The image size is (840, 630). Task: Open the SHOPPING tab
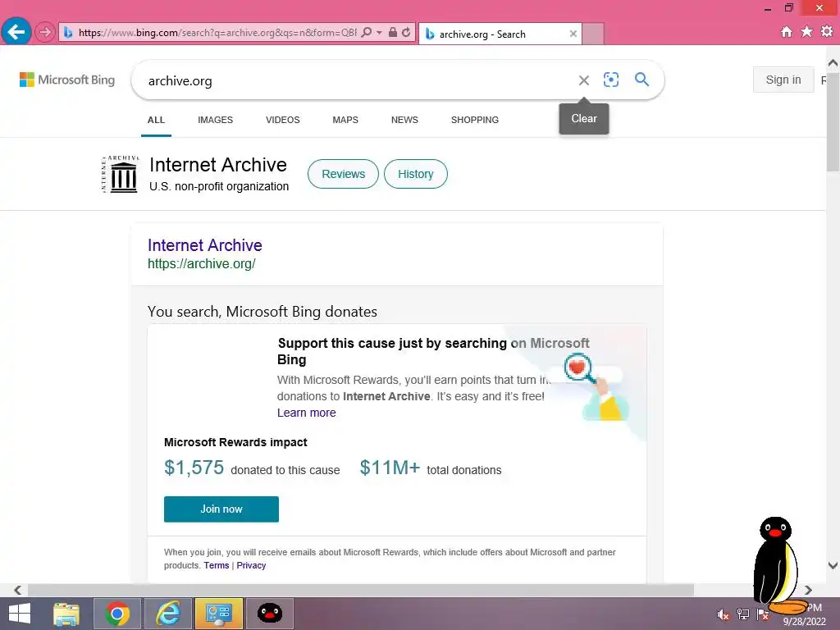pos(475,120)
